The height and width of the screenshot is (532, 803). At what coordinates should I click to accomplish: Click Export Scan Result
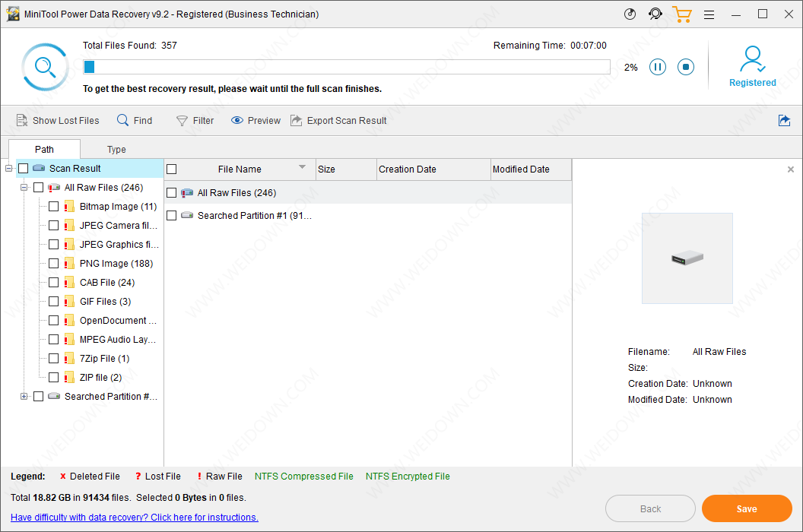tap(338, 120)
